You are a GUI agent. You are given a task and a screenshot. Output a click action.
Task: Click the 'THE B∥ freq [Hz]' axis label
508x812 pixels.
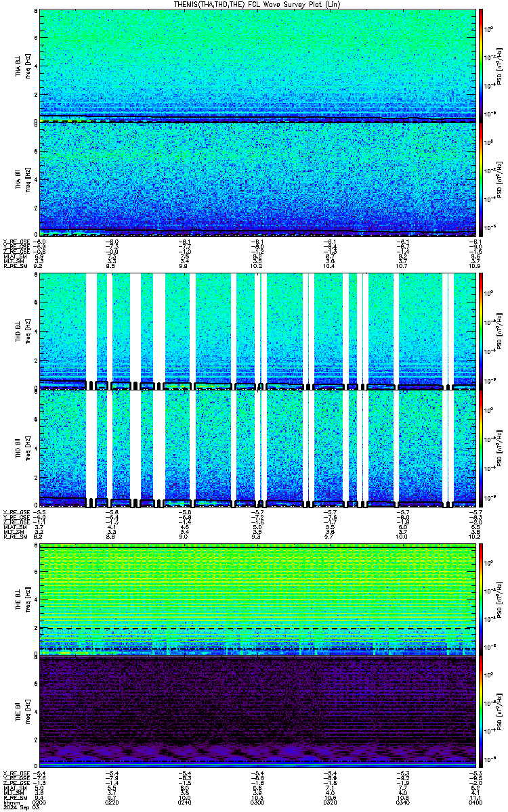pos(22,713)
